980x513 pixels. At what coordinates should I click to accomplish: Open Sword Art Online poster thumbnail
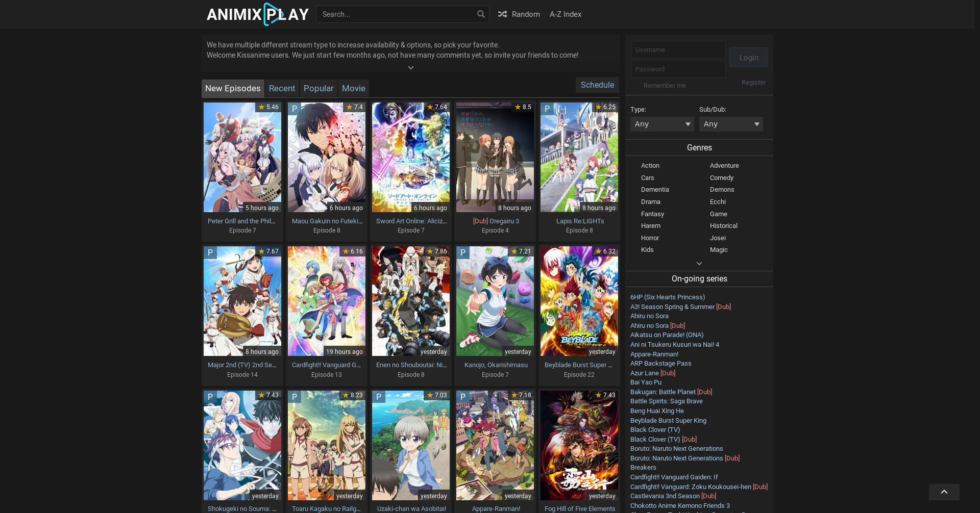click(410, 158)
